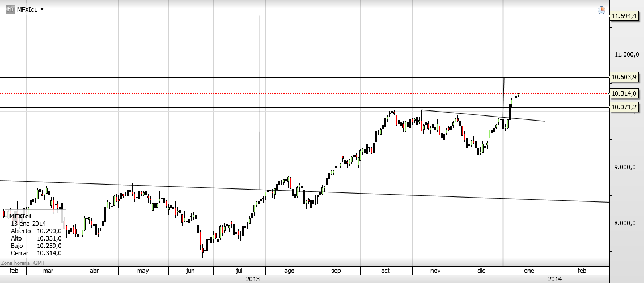This screenshot has width=644, height=283.
Task: Open the MFXIc1 symbol dropdown arrow
Action: pos(43,10)
